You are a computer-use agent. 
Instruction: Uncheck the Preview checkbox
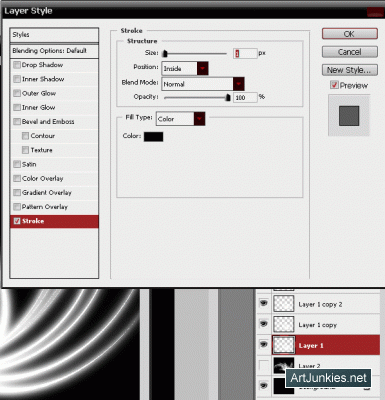pos(334,85)
